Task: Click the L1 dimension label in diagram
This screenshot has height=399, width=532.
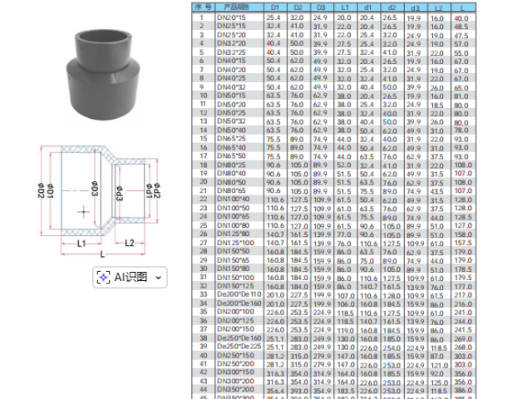Action: [82, 244]
